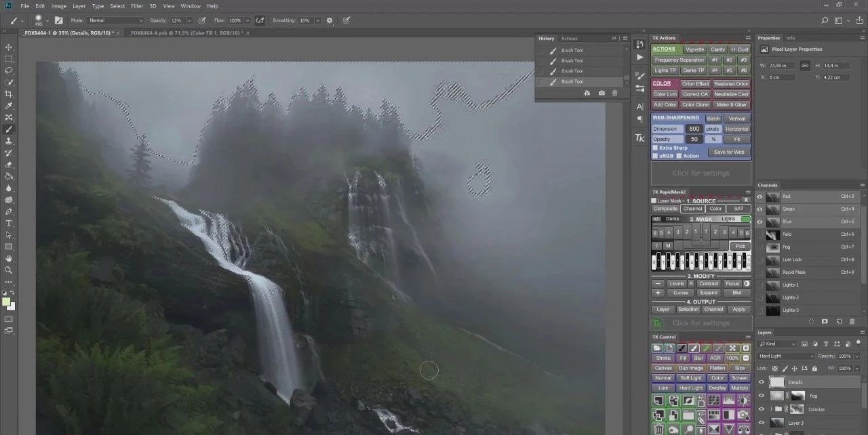The image size is (868, 435).
Task: Choose the Clone Stamp tool
Action: point(9,141)
